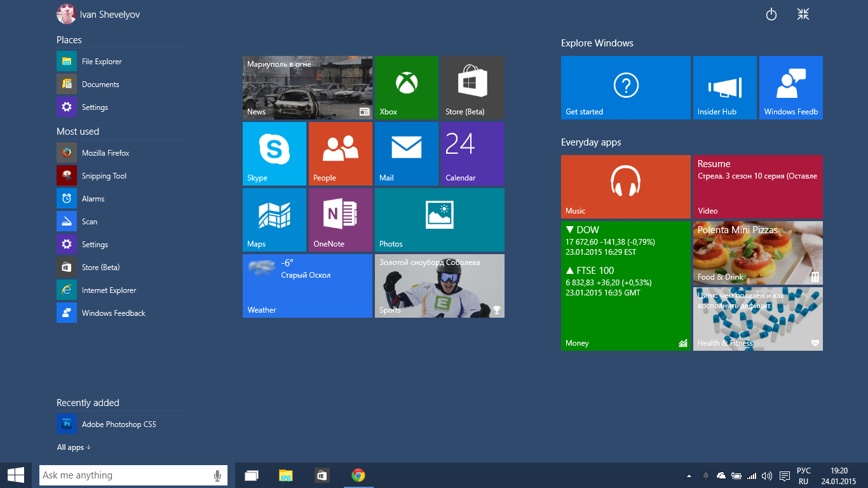Open Store (Beta) in the Most used list
Image resolution: width=868 pixels, height=488 pixels.
pos(121,268)
